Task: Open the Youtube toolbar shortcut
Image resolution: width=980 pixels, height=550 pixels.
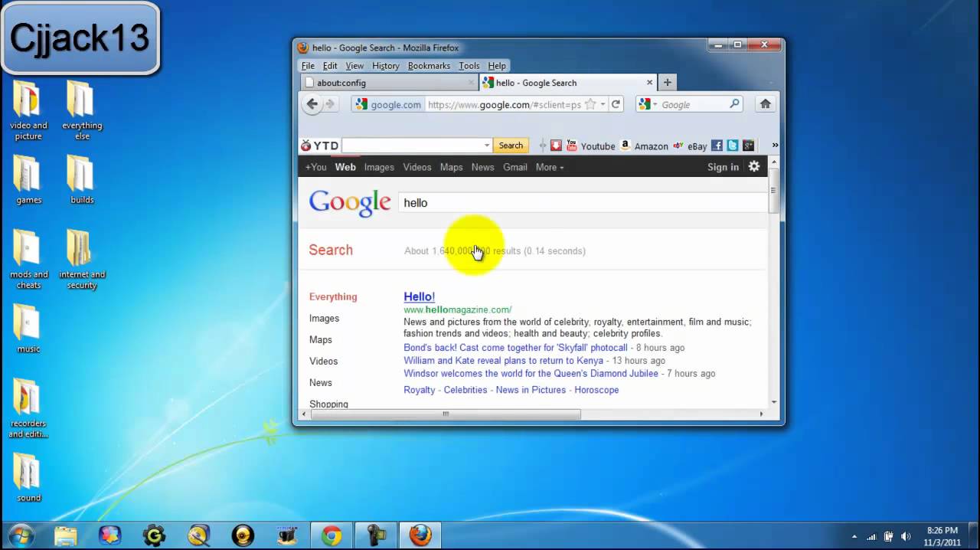Action: [x=590, y=146]
